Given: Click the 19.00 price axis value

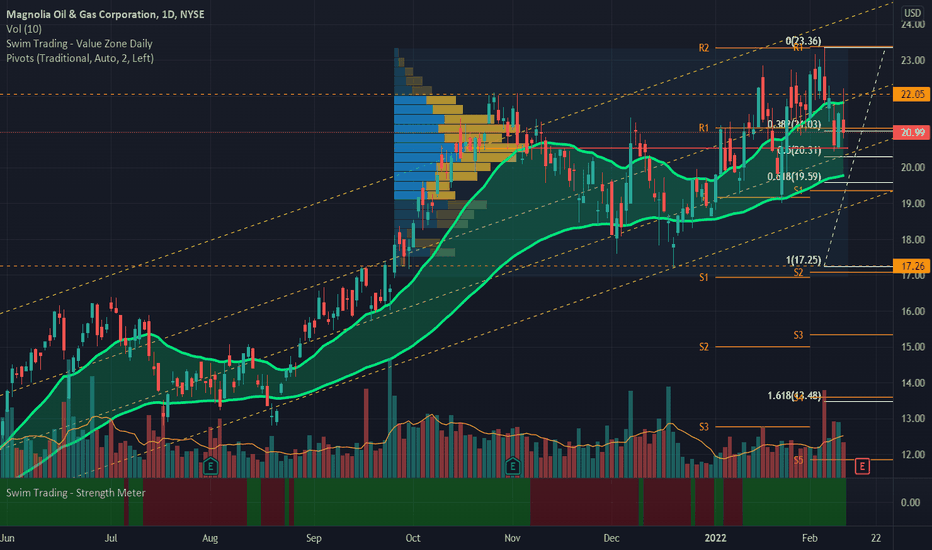Looking at the screenshot, I should (912, 203).
